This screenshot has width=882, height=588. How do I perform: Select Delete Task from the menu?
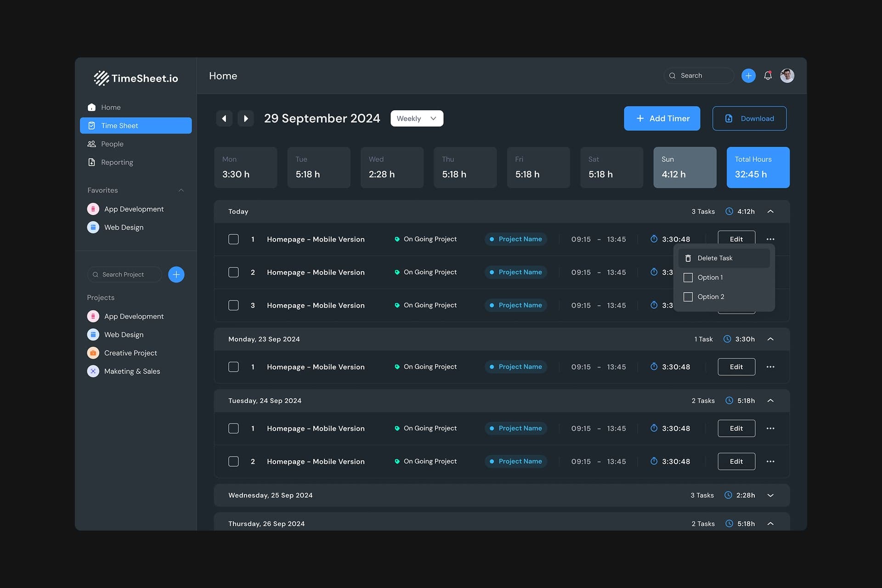pyautogui.click(x=715, y=258)
